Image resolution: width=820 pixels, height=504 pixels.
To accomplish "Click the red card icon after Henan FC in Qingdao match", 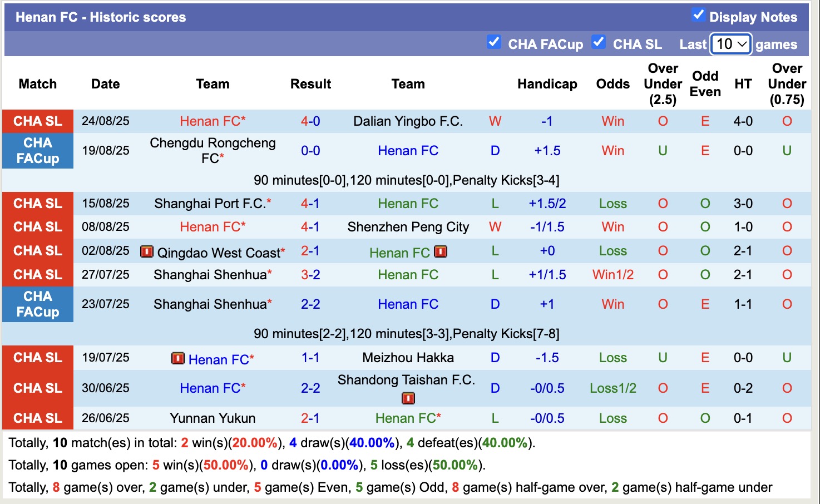I will [441, 251].
